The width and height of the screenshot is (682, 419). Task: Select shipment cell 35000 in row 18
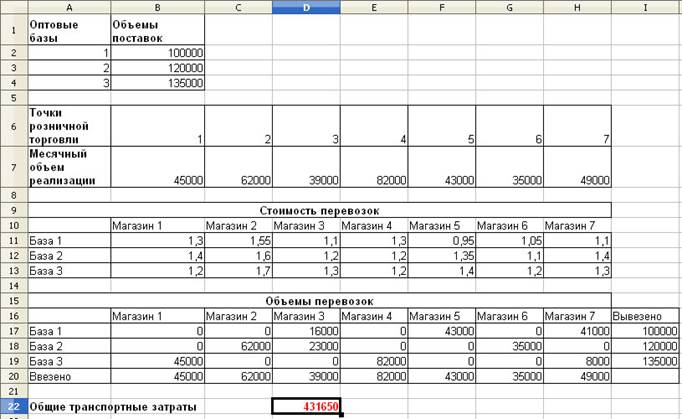[x=509, y=346]
